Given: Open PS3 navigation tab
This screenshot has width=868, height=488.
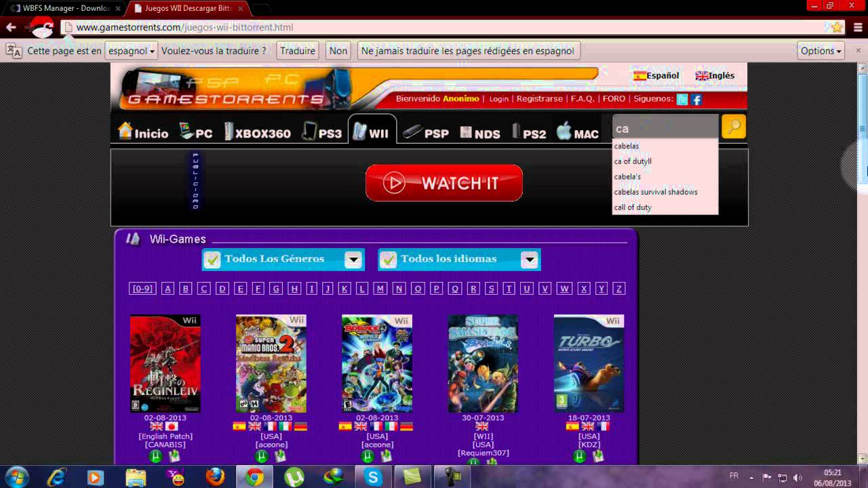Looking at the screenshot, I should point(322,132).
